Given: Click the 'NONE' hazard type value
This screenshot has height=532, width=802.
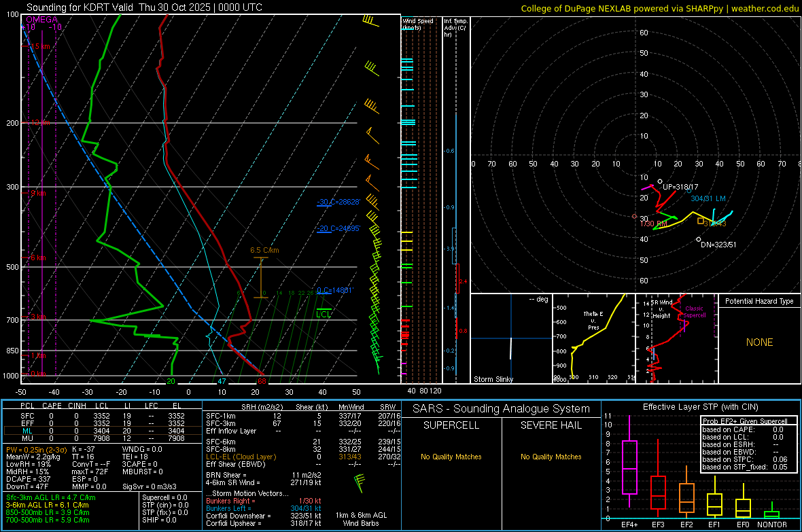Looking at the screenshot, I should point(759,342).
